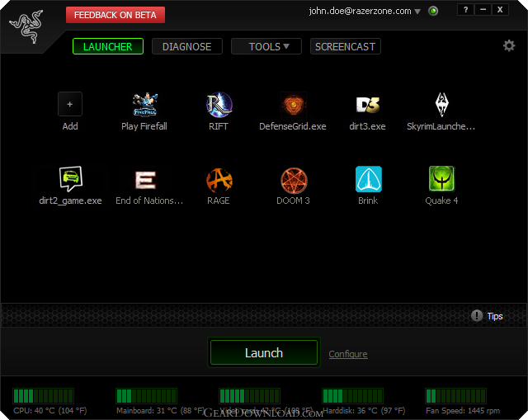Click the 'DOOM 3' label text
The width and height of the screenshot is (528, 420).
coord(293,201)
